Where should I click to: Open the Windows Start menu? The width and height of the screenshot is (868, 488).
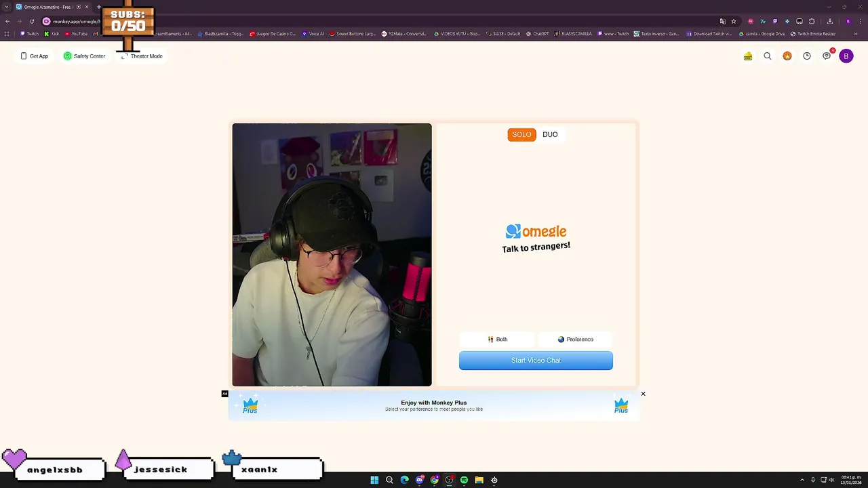[x=374, y=480]
